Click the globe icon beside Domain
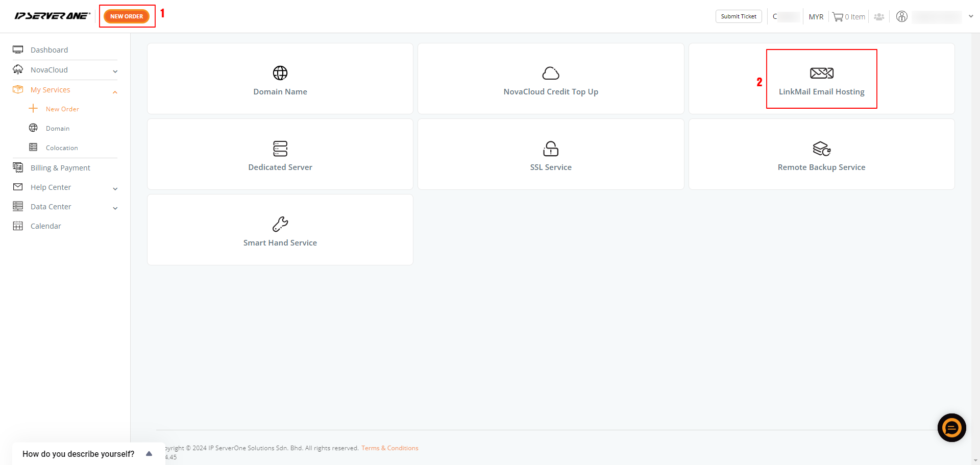This screenshot has width=980, height=465. pos(33,128)
